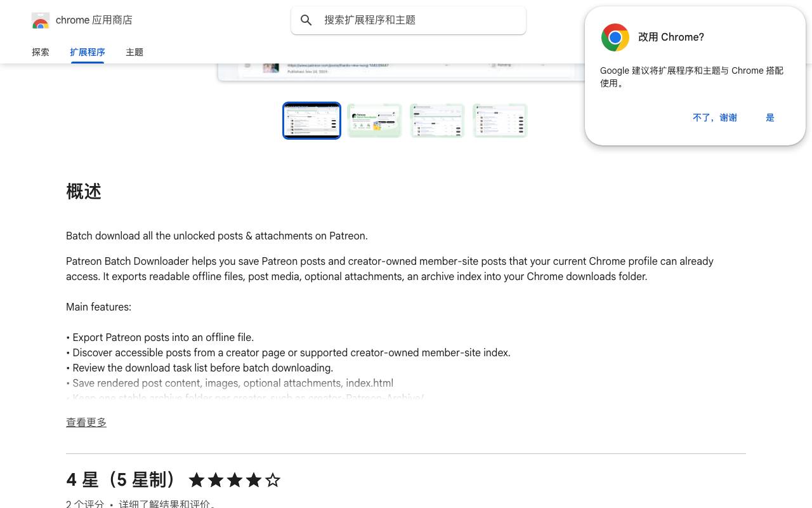Click the main large screenshot preview
The image size is (812, 508).
[402, 72]
